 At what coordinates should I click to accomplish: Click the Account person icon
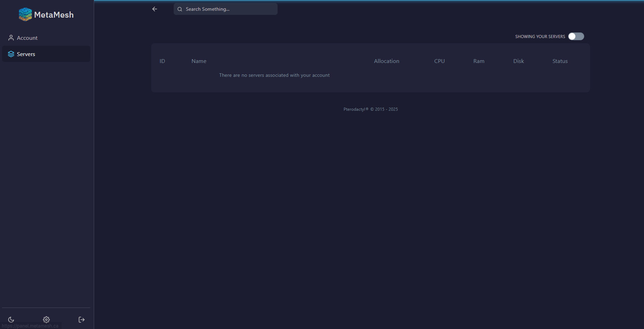(11, 38)
